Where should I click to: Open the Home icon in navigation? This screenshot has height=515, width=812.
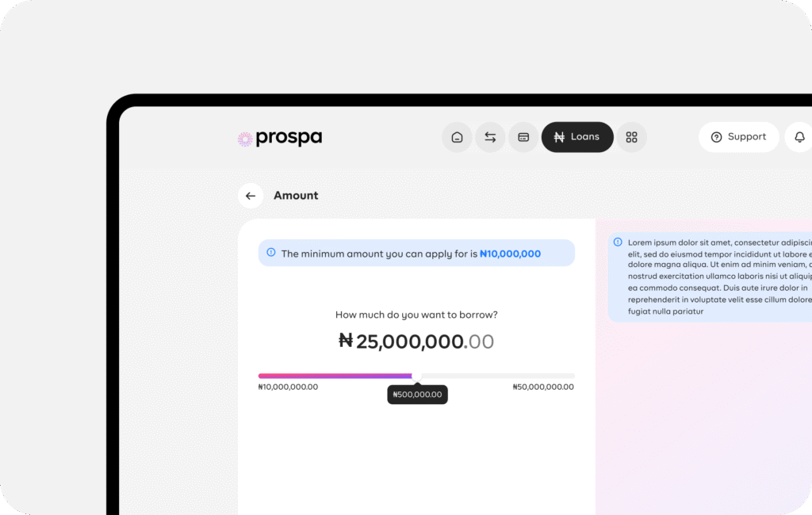457,137
